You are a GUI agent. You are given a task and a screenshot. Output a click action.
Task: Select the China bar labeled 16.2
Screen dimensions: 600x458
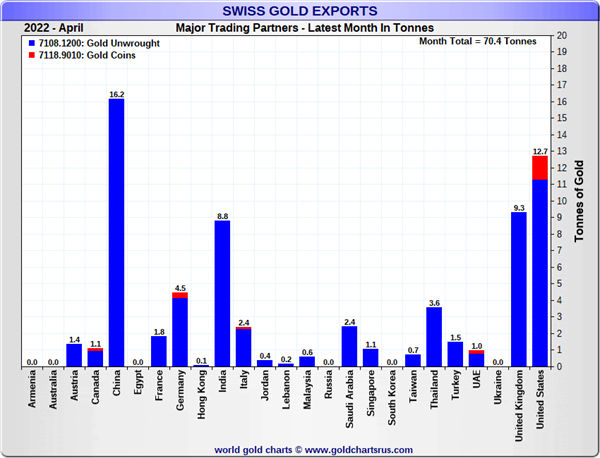click(116, 233)
